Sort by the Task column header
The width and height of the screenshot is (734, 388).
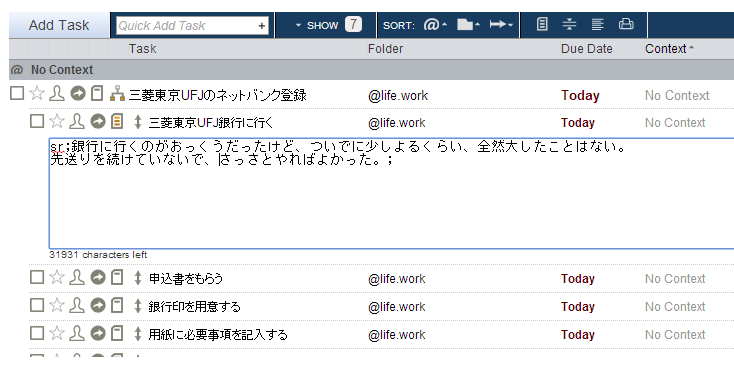click(x=142, y=49)
